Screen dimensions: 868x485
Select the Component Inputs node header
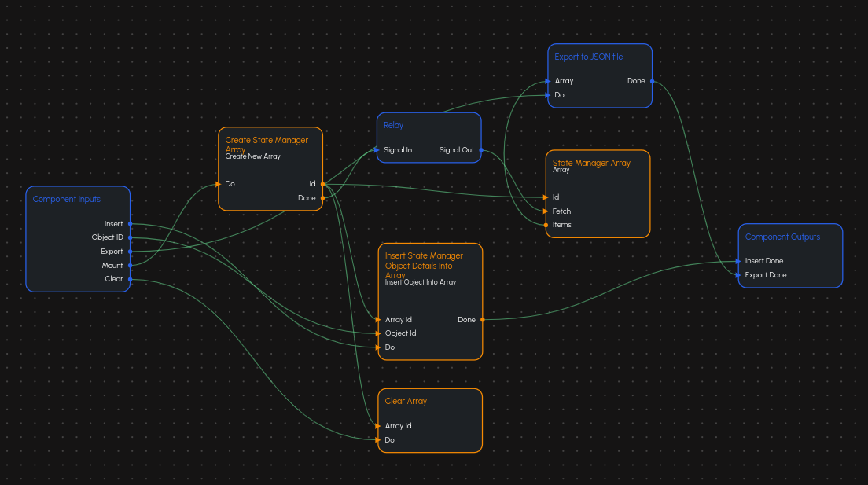[66, 199]
